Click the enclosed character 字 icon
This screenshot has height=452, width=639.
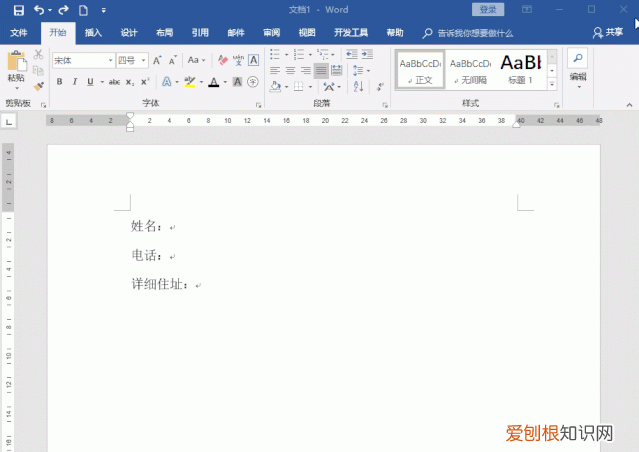coord(253,82)
